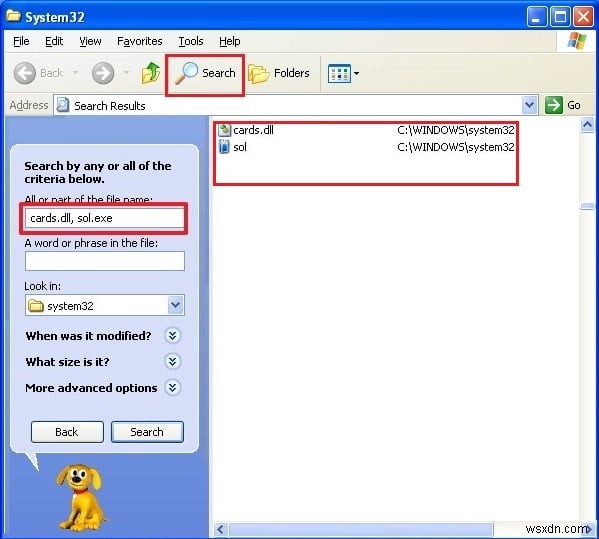This screenshot has height=539, width=599.
Task: Open the Tools menu
Action: pos(191,41)
